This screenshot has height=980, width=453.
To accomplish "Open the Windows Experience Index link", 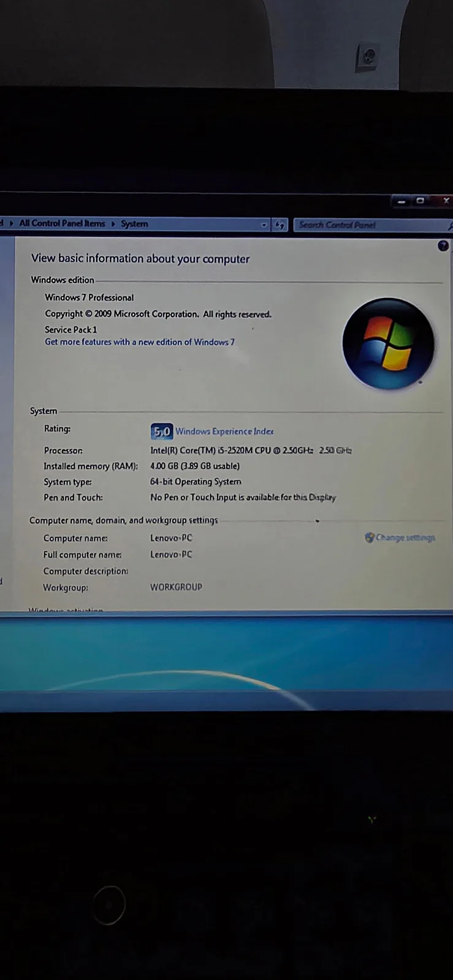I will point(224,431).
